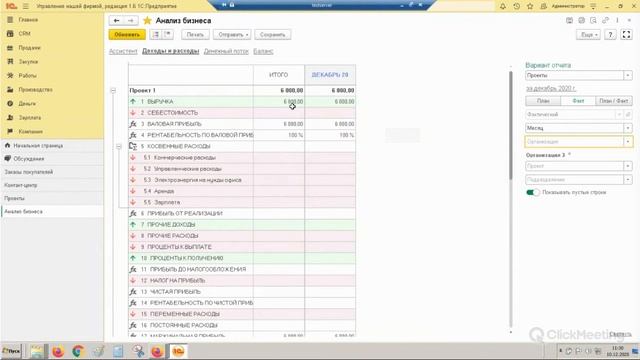
Task: Launch Chrome from the taskbar
Action: coord(78,351)
